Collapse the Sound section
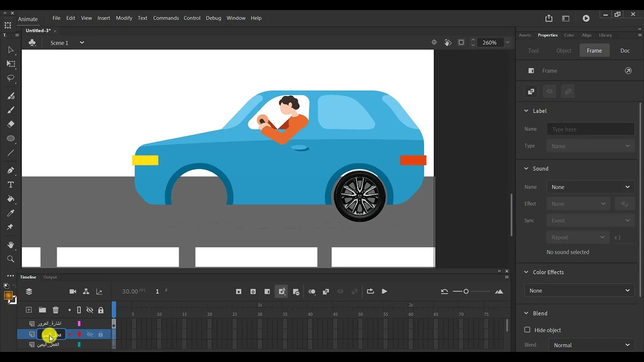 point(526,168)
